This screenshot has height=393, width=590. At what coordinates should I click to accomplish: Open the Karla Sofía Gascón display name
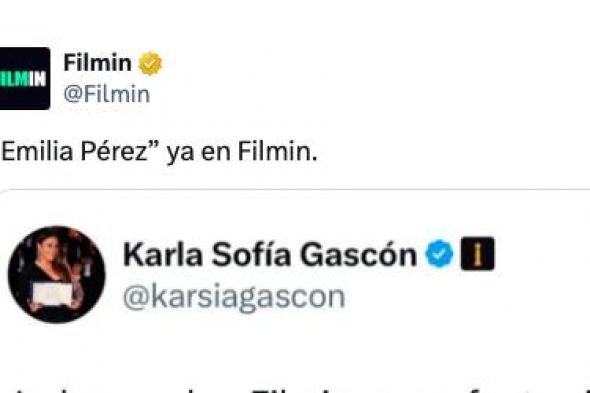[270, 255]
